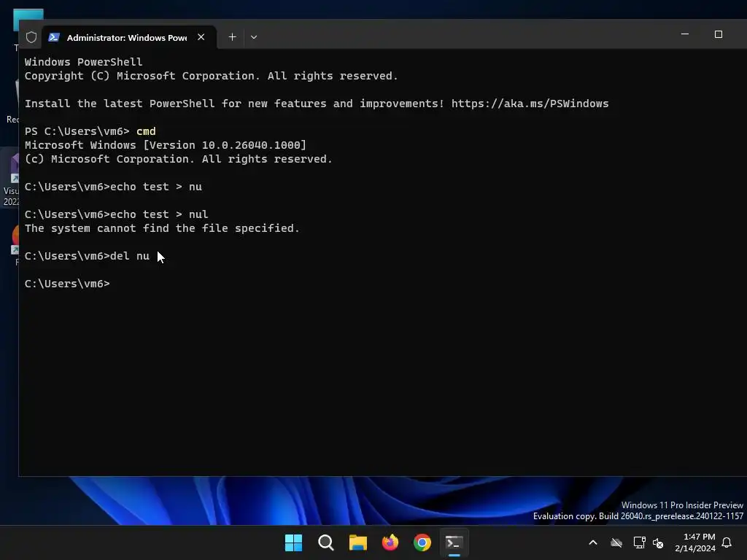Launch Google Chrome from the taskbar

(x=422, y=542)
